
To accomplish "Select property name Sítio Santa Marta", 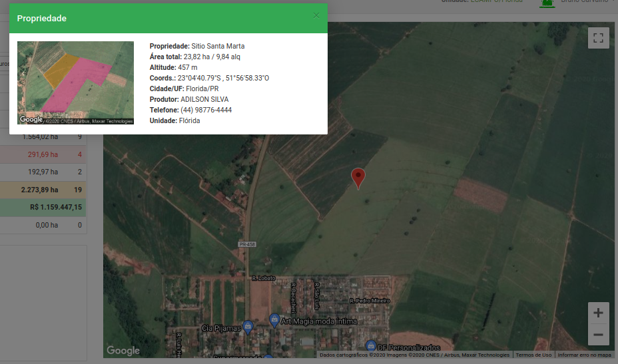I will [218, 46].
